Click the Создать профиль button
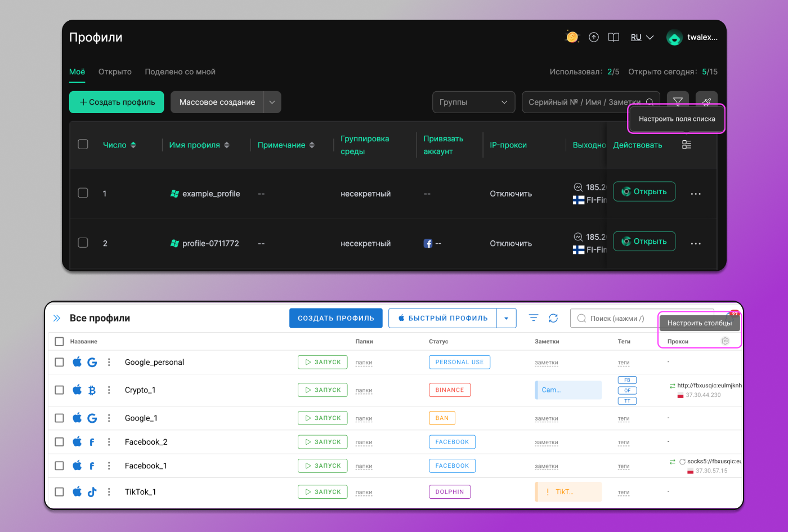Viewport: 788px width, 532px height. [117, 102]
